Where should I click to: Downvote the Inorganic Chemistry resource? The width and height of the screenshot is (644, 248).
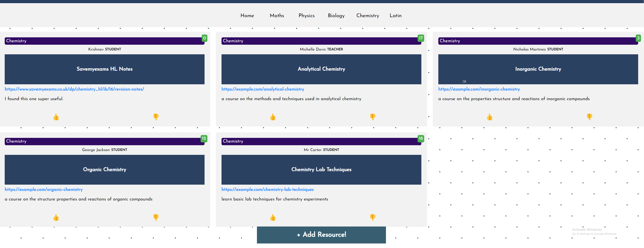click(589, 117)
